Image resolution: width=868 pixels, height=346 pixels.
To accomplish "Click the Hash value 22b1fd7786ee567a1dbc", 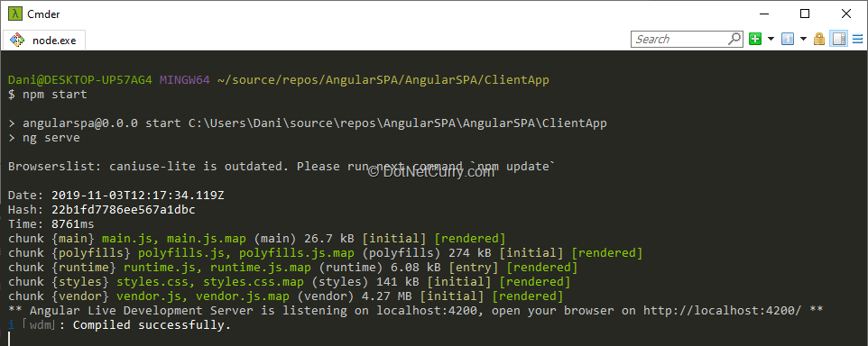I will tap(124, 210).
